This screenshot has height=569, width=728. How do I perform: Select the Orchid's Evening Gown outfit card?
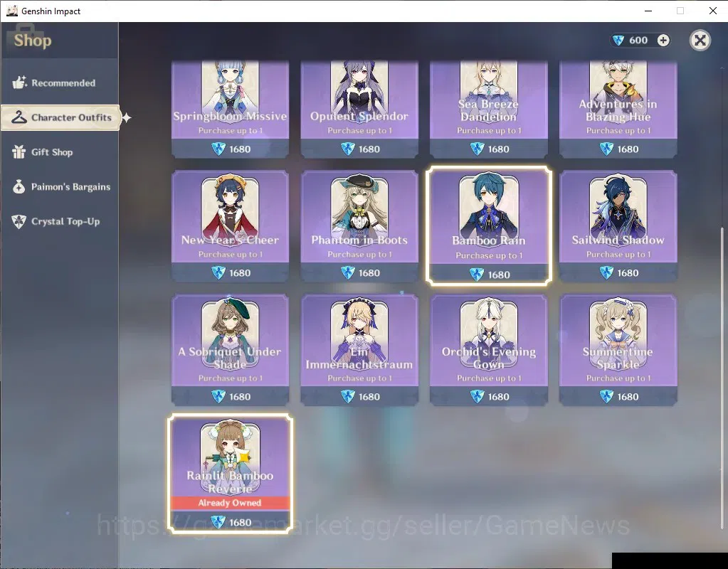click(x=489, y=350)
